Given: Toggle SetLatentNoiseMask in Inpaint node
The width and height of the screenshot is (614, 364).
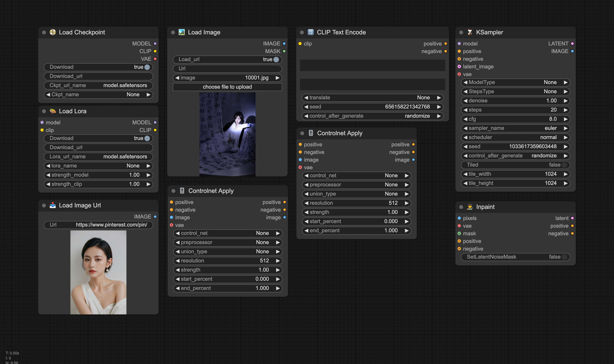Looking at the screenshot, I should coord(564,257).
